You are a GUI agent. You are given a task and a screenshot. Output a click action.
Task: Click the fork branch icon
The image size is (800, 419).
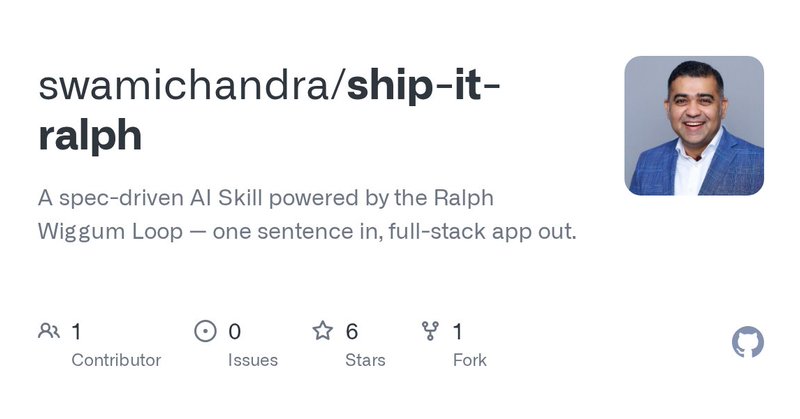[x=431, y=331]
